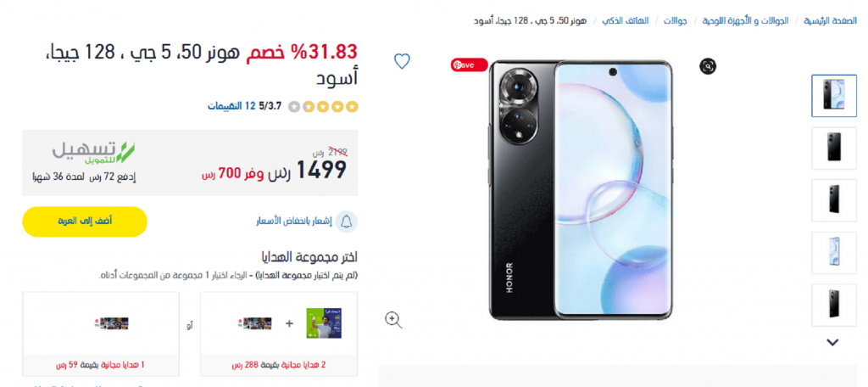Select the 2 free gifts bundle worth 288

(279, 334)
